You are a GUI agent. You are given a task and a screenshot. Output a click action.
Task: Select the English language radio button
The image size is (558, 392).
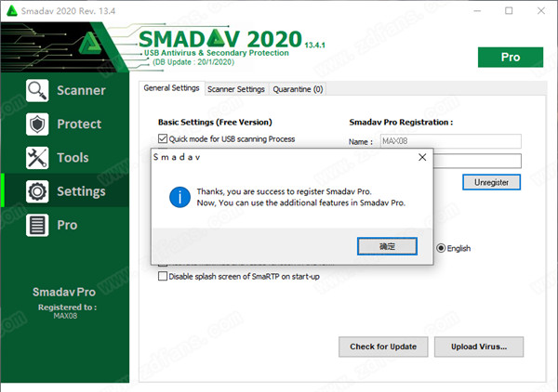click(x=441, y=248)
